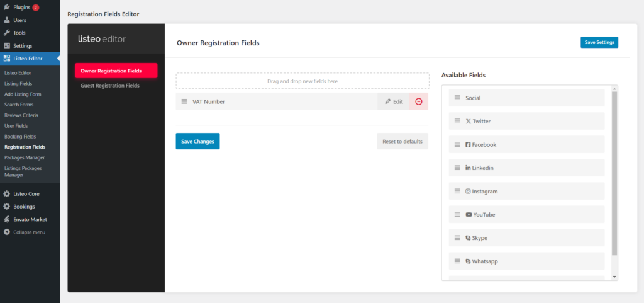Viewport: 644px width, 303px height.
Task: Edit the VAT Number field
Action: coord(394,101)
